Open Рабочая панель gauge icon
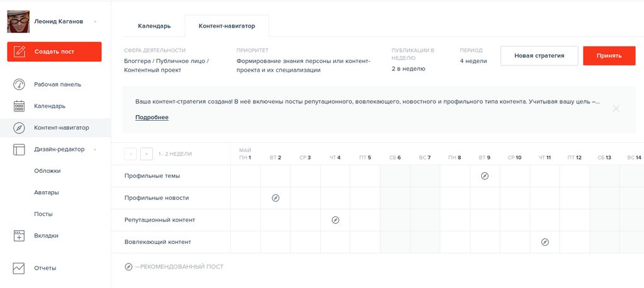This screenshot has height=288, width=644. [19, 85]
